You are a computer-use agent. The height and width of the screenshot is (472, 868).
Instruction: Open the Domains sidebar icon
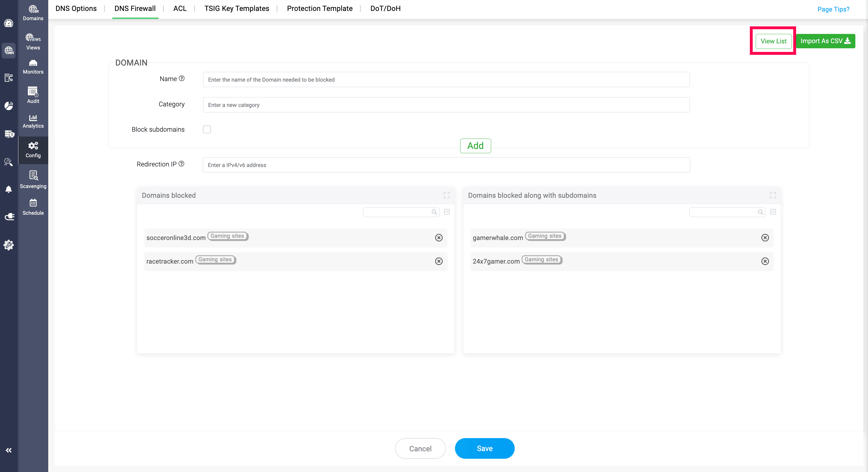pos(33,13)
